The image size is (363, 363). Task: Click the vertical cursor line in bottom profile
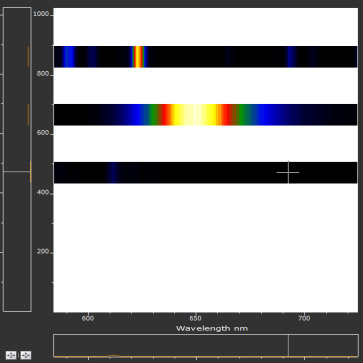pos(288,346)
